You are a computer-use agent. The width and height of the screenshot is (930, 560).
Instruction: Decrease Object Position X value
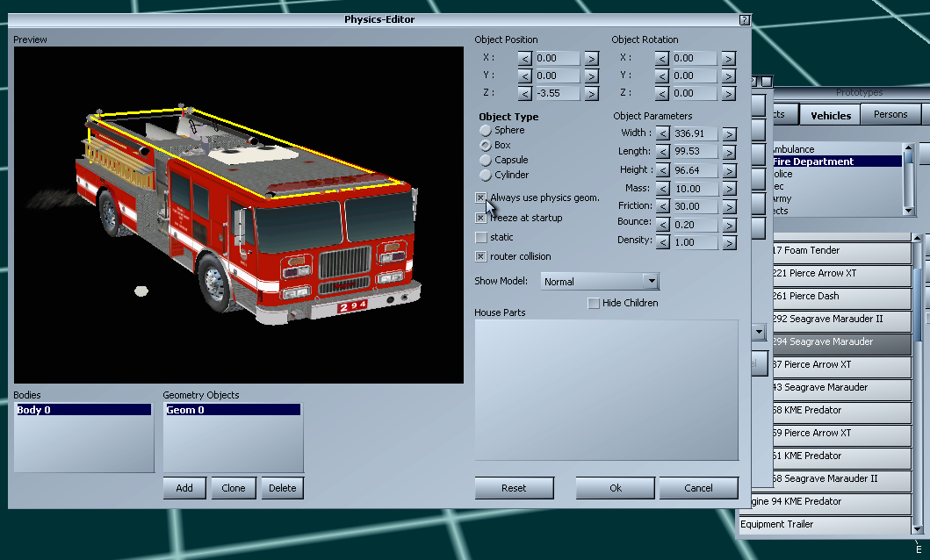tap(525, 59)
